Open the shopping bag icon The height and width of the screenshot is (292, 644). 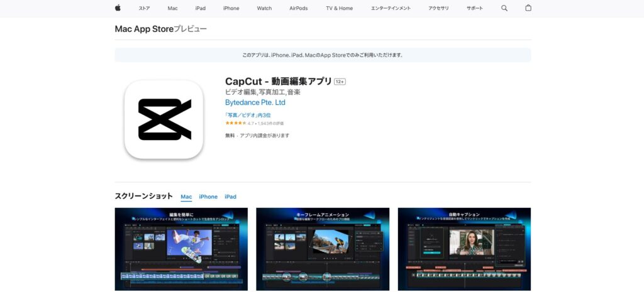click(528, 8)
